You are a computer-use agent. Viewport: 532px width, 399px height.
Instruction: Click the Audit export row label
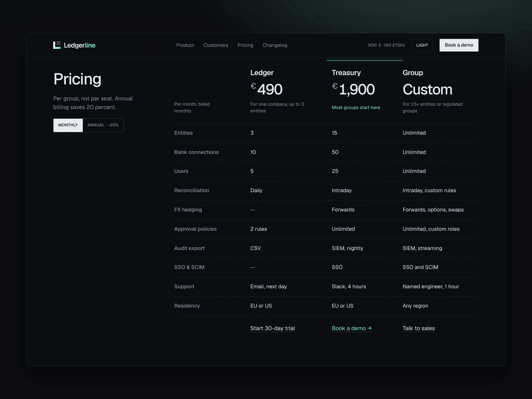(190, 248)
